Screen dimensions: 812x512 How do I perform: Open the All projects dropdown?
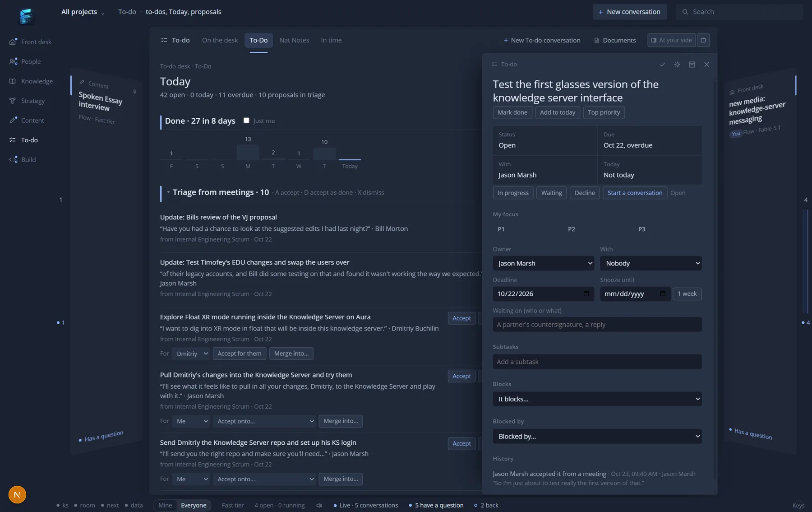[83, 12]
